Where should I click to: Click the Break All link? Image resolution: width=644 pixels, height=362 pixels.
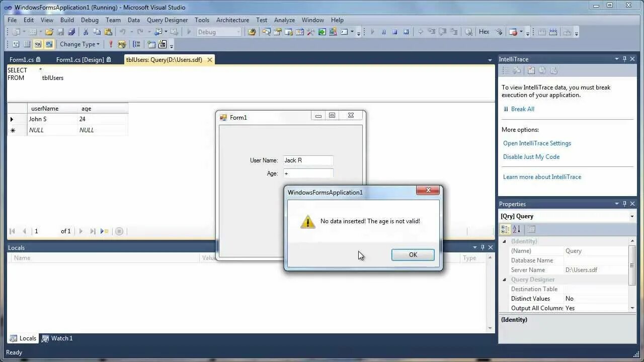tap(523, 109)
